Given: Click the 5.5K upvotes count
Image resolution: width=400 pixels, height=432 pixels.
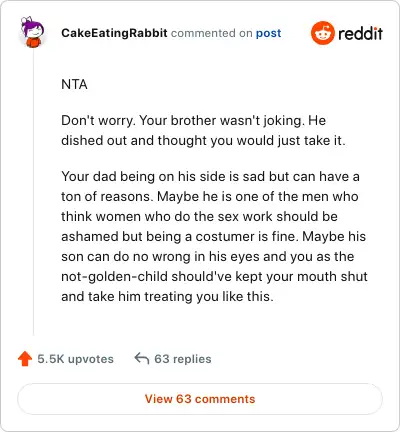Looking at the screenshot, I should tap(75, 359).
